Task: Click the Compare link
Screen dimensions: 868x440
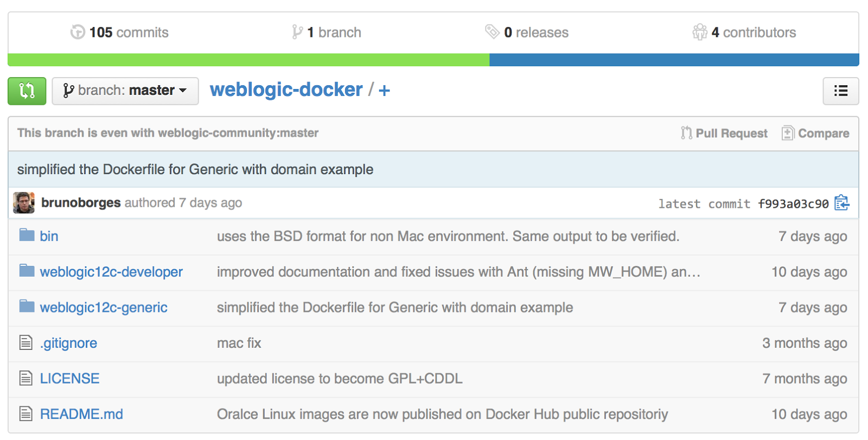Action: pyautogui.click(x=816, y=133)
